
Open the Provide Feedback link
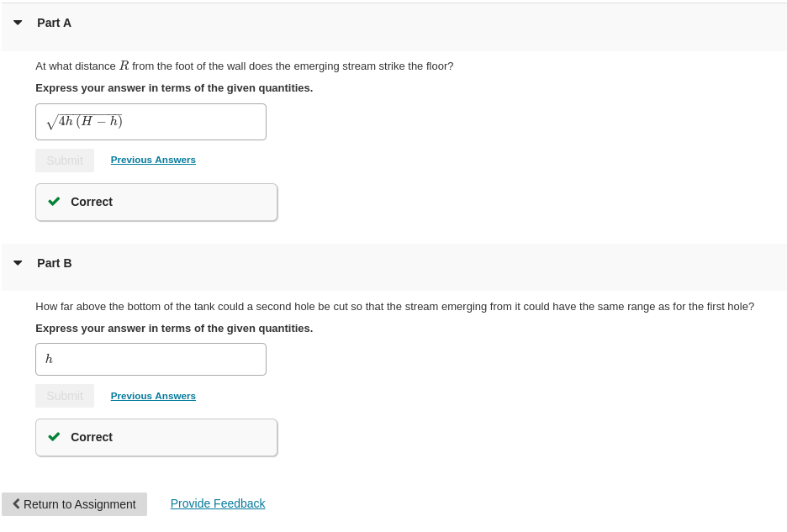click(218, 503)
